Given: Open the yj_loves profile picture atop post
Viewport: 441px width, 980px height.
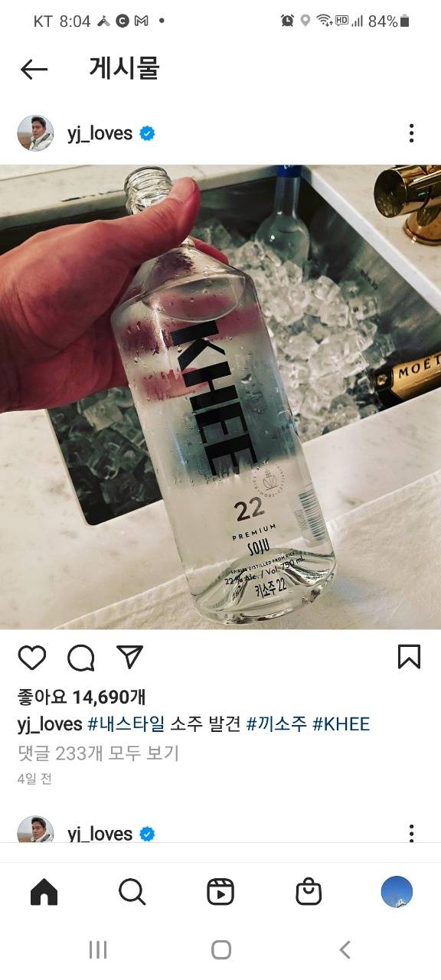Looking at the screenshot, I should [x=35, y=133].
